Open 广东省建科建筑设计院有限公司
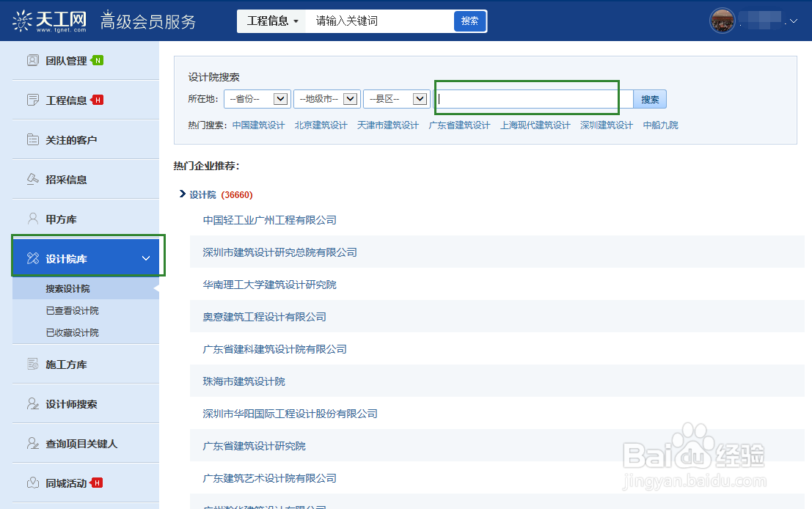The image size is (812, 509). click(x=274, y=349)
